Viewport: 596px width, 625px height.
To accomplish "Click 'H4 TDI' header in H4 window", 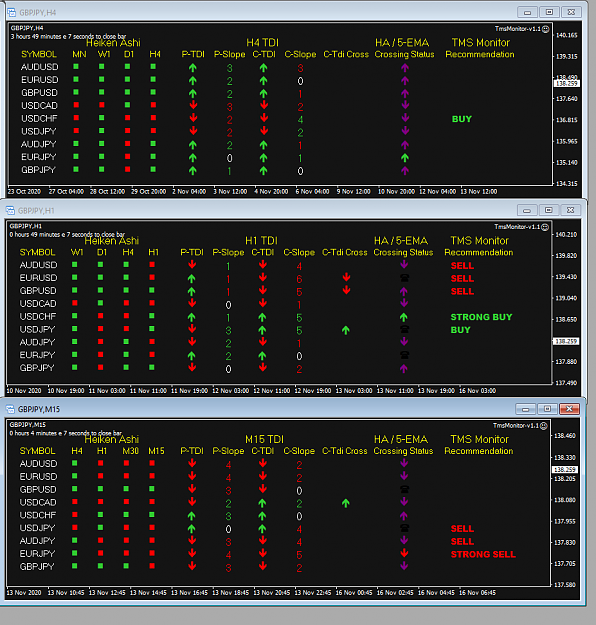I will click(262, 43).
